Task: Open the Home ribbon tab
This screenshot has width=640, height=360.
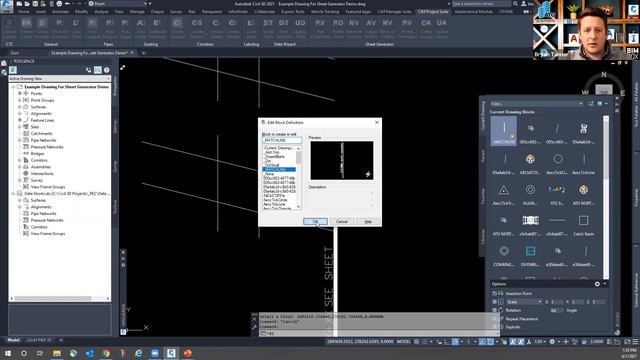Action: pos(24,12)
